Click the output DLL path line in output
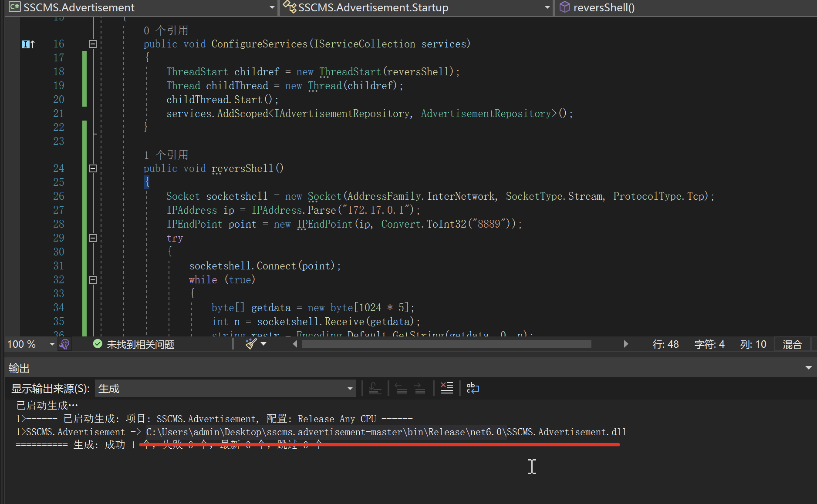 tap(321, 432)
